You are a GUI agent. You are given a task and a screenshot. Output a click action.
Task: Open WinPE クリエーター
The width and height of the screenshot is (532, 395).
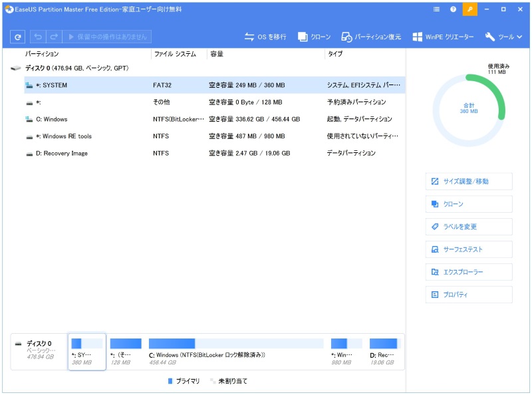pyautogui.click(x=443, y=37)
